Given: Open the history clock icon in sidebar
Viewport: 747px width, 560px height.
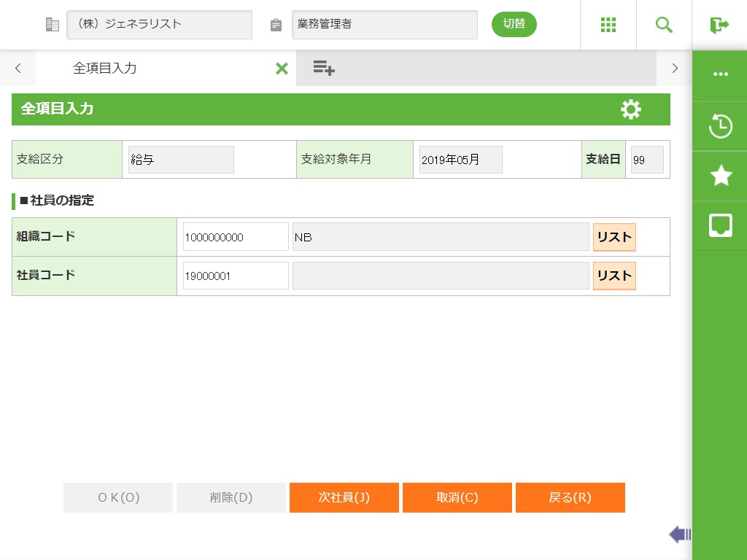Looking at the screenshot, I should coord(720,126).
